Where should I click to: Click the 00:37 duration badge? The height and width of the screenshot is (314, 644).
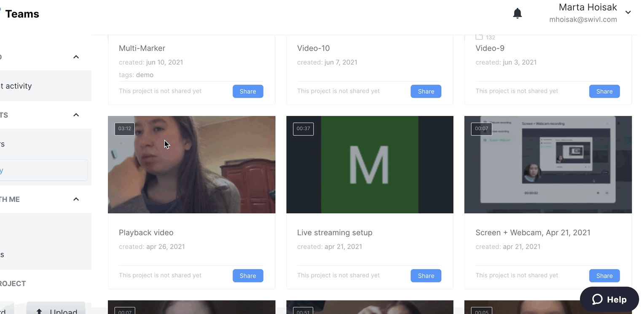click(x=303, y=129)
